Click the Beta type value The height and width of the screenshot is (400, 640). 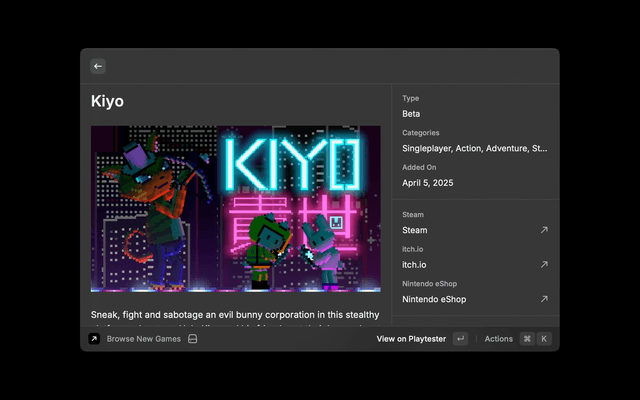coord(411,114)
